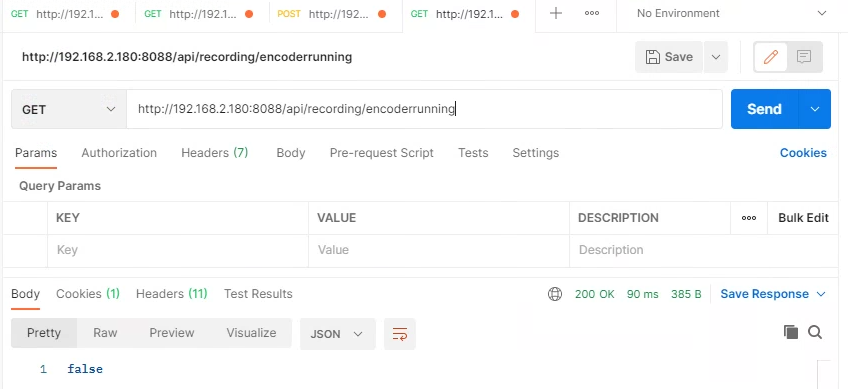
Task: Open the comments icon
Action: (x=804, y=57)
